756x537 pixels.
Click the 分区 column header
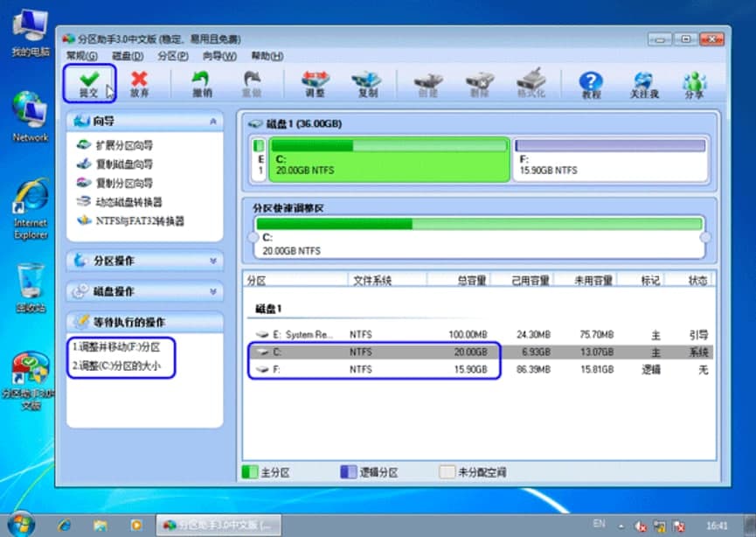[295, 280]
